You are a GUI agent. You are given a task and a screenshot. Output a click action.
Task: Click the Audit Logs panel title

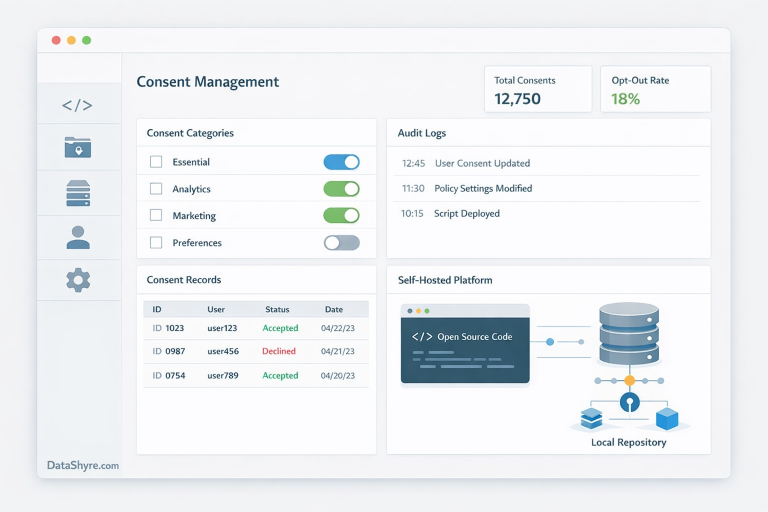[x=422, y=133]
